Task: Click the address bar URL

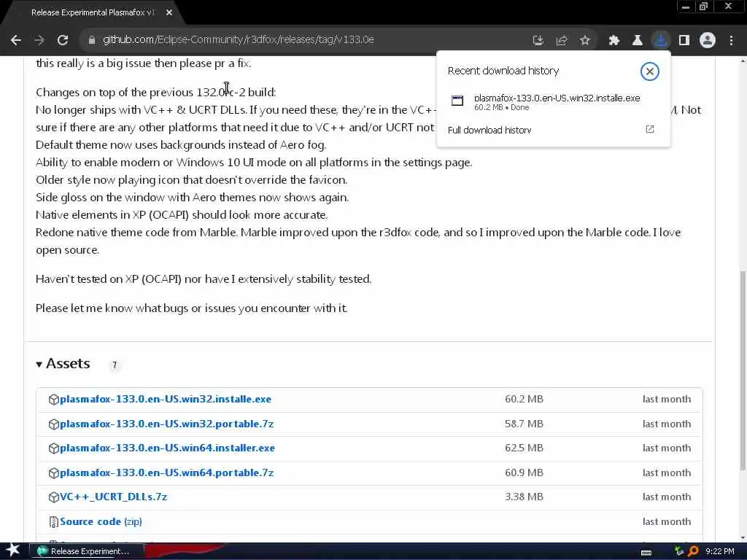Action: pos(239,40)
